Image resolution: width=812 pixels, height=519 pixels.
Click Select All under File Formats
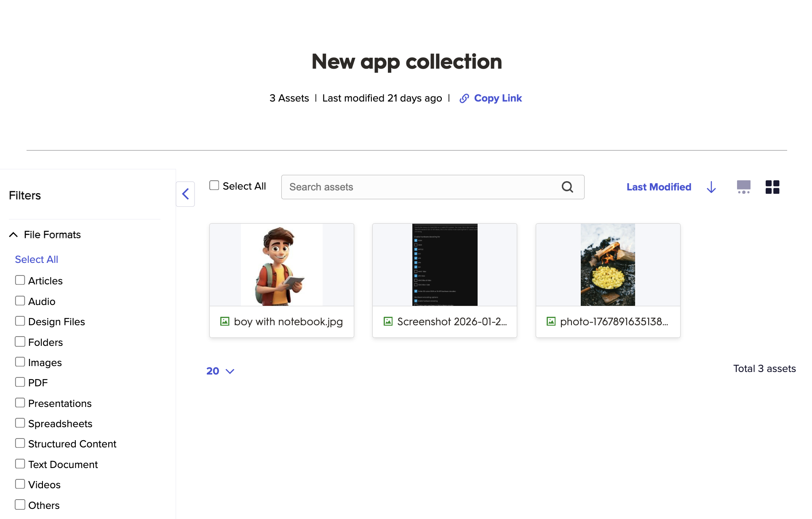(36, 259)
